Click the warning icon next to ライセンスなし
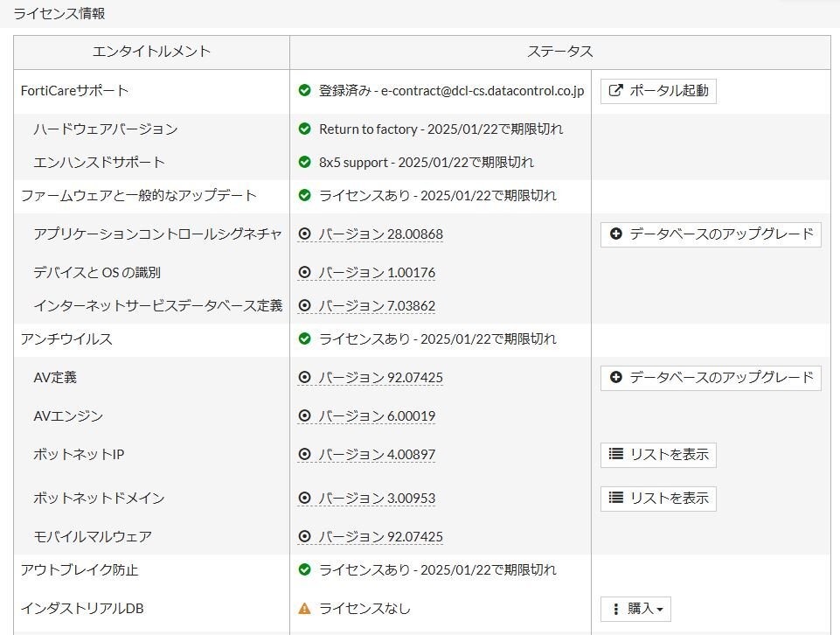 tap(304, 609)
